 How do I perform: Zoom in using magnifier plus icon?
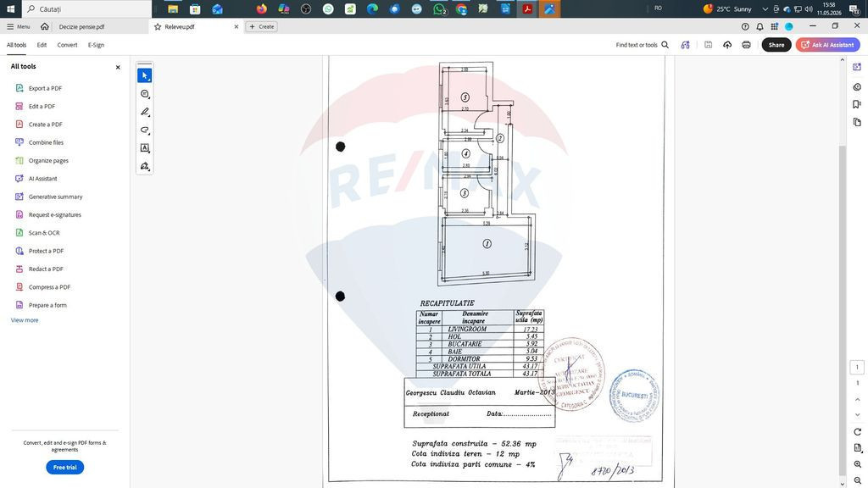tap(858, 464)
